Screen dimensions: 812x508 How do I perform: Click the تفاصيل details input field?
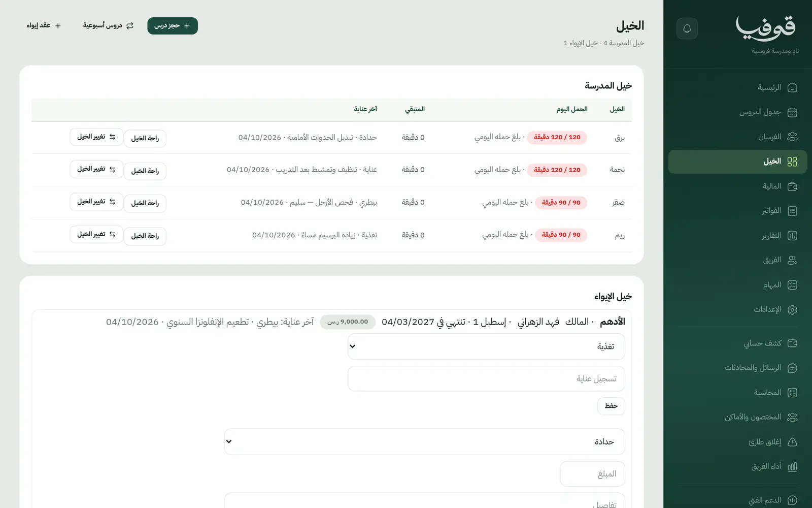[424, 500]
